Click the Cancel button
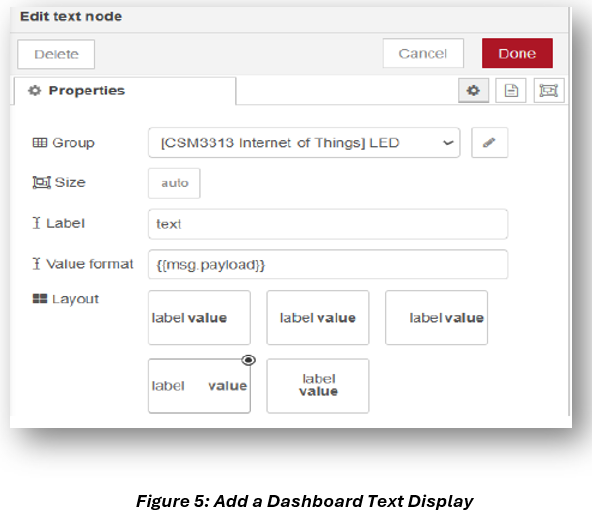Image resolution: width=592 pixels, height=513 pixels. [x=423, y=53]
